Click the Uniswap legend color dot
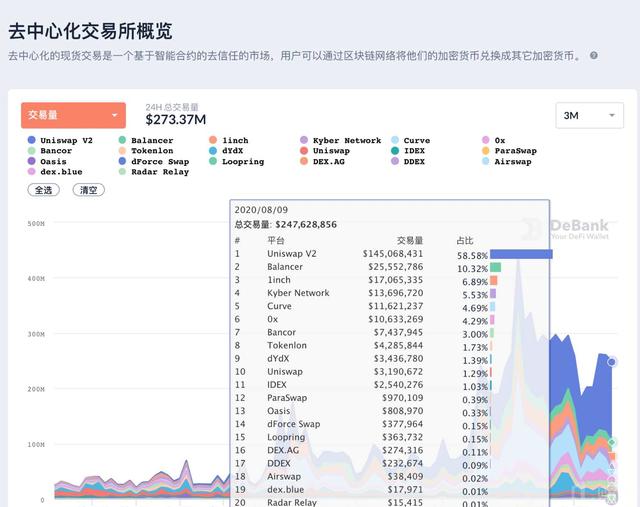This screenshot has height=507, width=640. coord(304,151)
